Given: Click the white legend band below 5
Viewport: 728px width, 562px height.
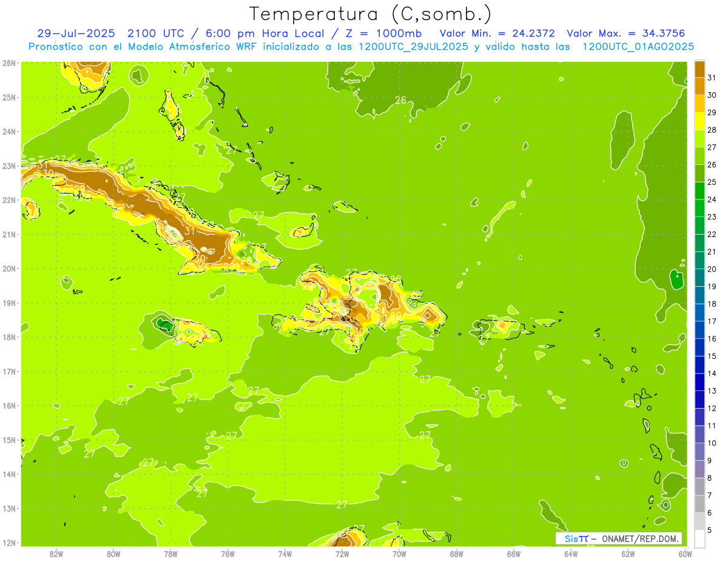Looking at the screenshot, I should pyautogui.click(x=700, y=538).
